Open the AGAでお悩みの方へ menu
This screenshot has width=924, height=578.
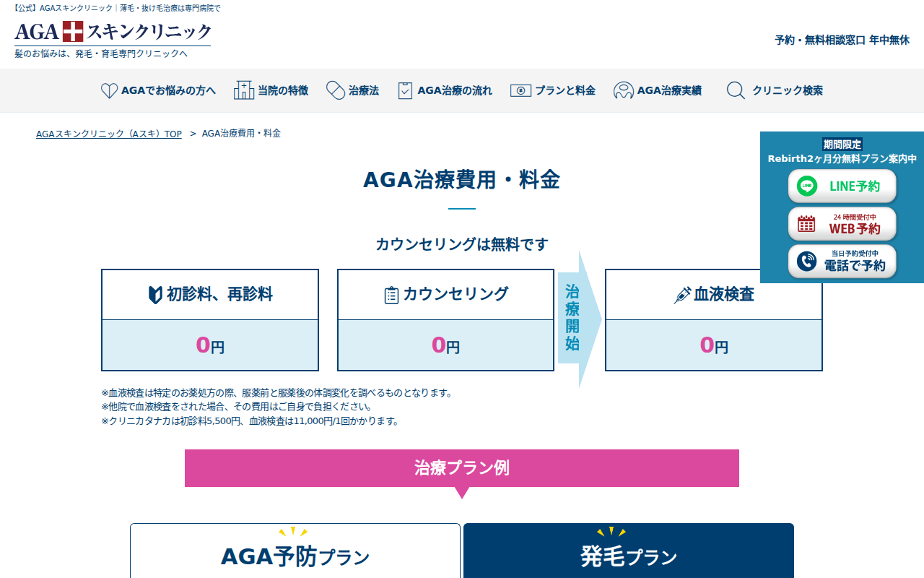point(158,90)
